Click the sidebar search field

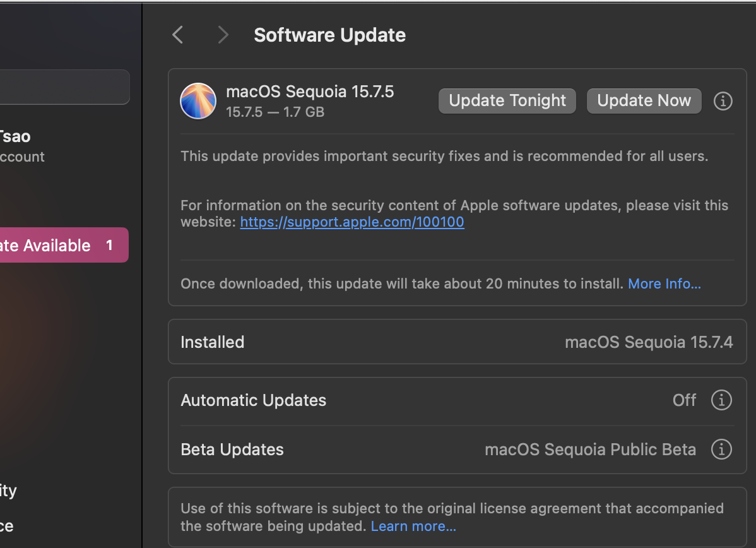[63, 87]
